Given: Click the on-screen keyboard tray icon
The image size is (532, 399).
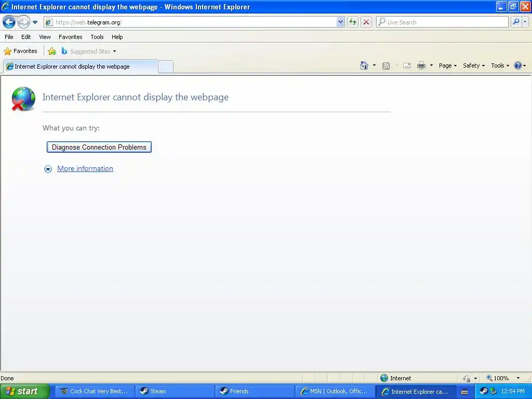Looking at the screenshot, I should [x=464, y=392].
